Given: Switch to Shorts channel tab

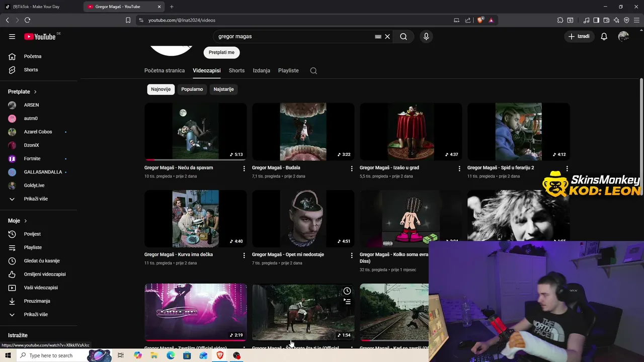Looking at the screenshot, I should click(x=236, y=70).
